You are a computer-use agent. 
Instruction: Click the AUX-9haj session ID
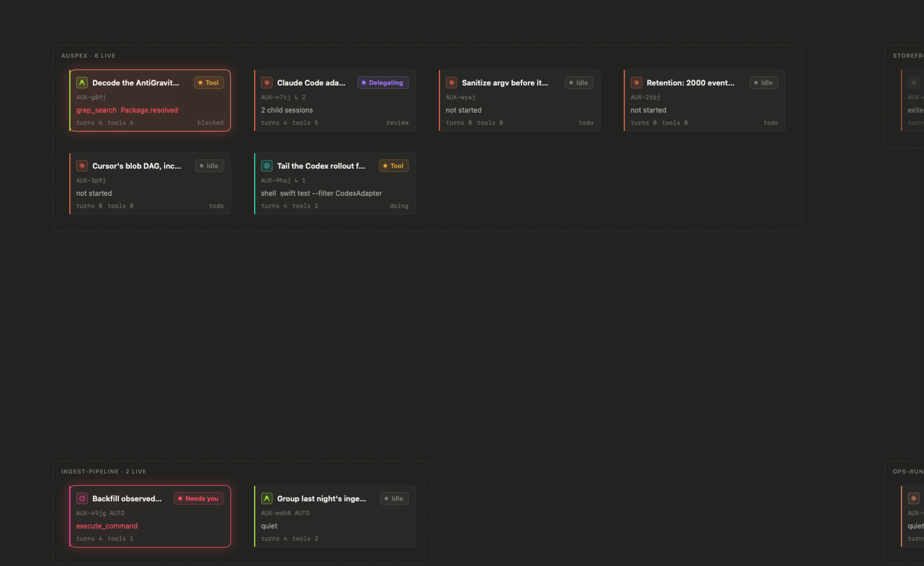coord(276,181)
